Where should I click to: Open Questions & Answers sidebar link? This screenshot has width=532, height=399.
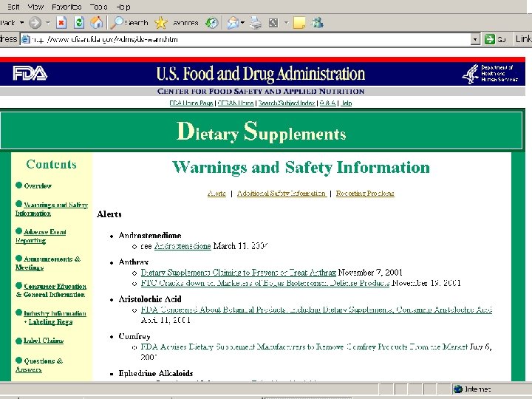point(39,365)
